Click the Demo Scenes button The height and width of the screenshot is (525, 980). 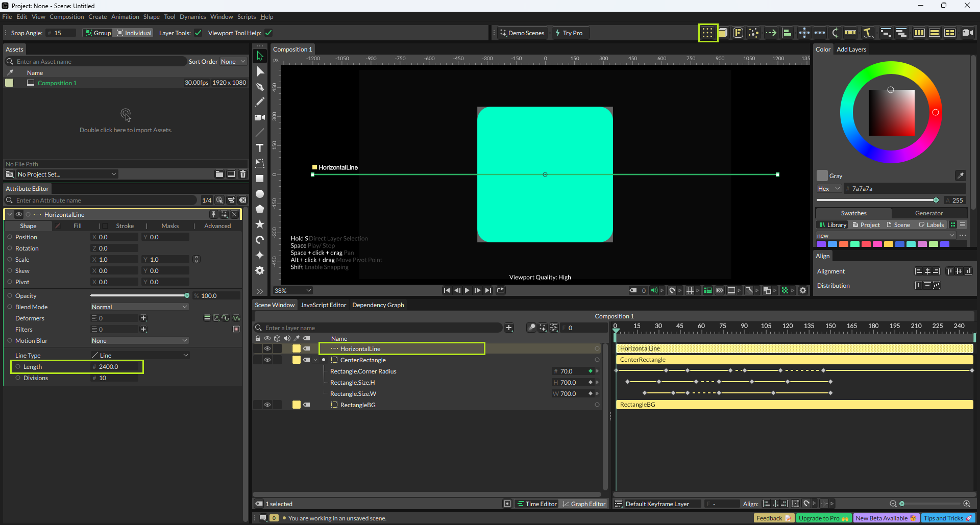coord(522,33)
